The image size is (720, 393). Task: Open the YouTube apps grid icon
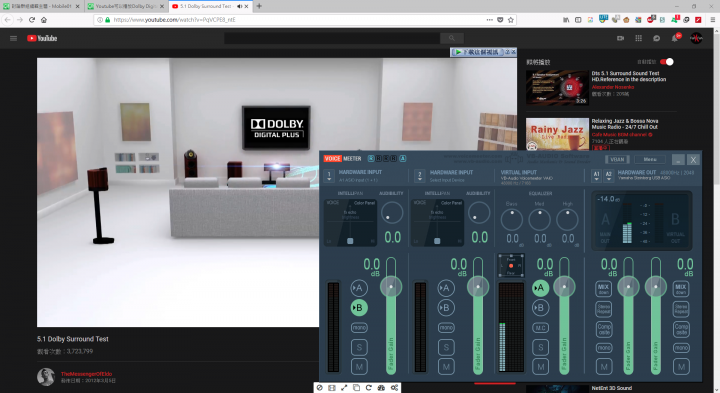coord(638,39)
